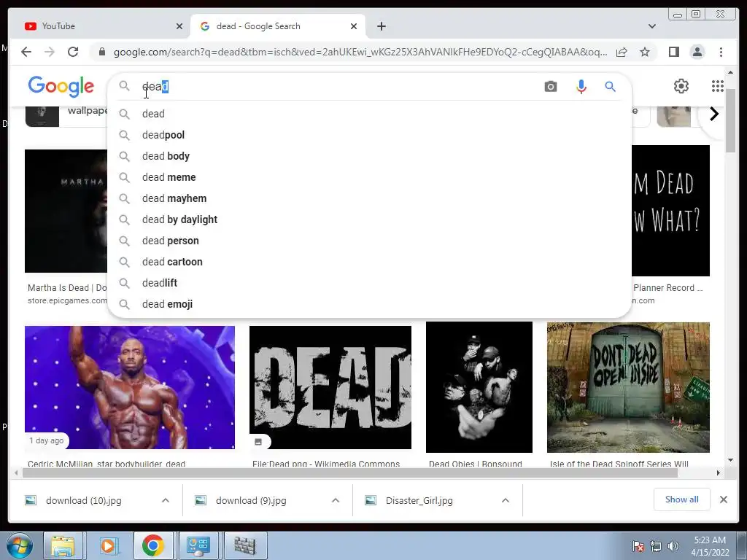
Task: Show all downloads
Action: coord(682,499)
